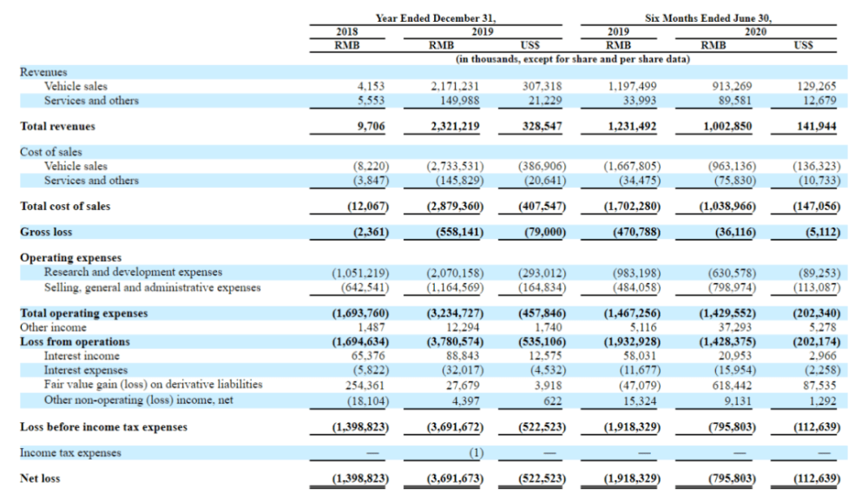This screenshot has width=868, height=502.
Task: Select total cost of sales value (2,879,360)
Action: 455,206
